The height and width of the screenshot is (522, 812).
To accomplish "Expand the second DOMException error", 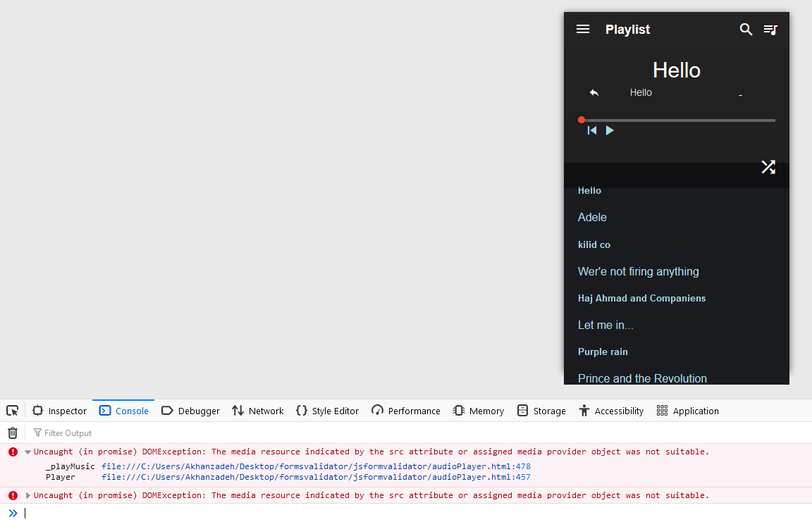I will click(x=27, y=496).
